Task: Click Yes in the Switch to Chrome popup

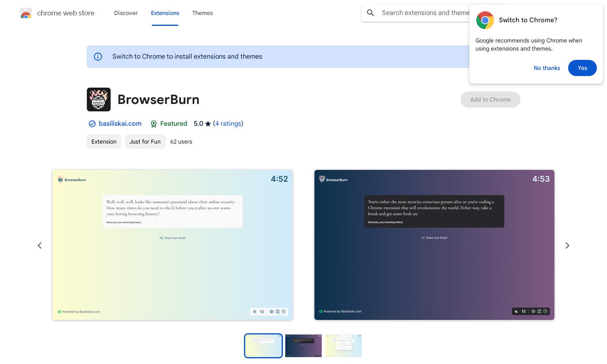Action: point(582,68)
